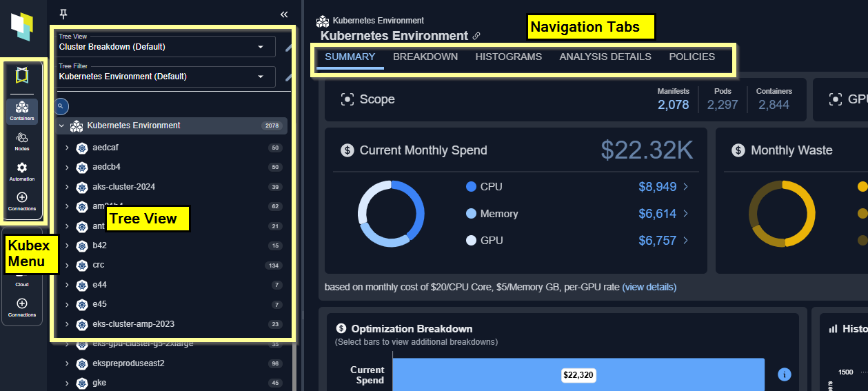Expand the crc cluster node
The image size is (868, 391).
click(x=67, y=265)
